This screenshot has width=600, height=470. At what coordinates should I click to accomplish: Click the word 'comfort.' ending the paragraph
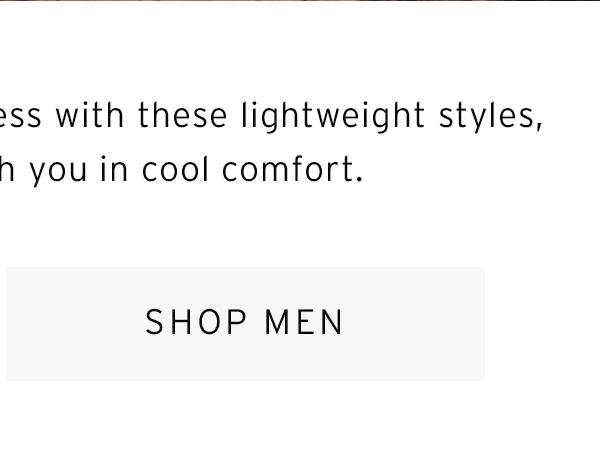coord(292,170)
